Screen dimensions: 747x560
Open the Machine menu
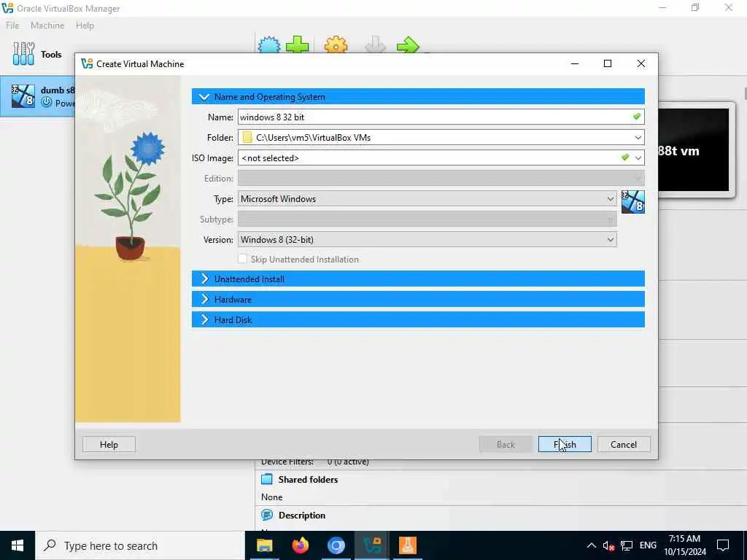[47, 26]
